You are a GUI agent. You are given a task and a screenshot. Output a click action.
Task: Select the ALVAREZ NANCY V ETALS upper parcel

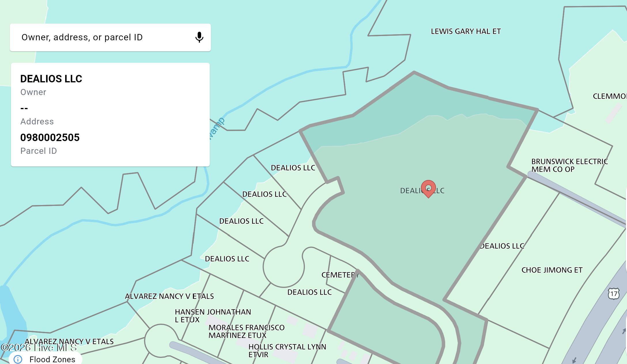click(169, 296)
